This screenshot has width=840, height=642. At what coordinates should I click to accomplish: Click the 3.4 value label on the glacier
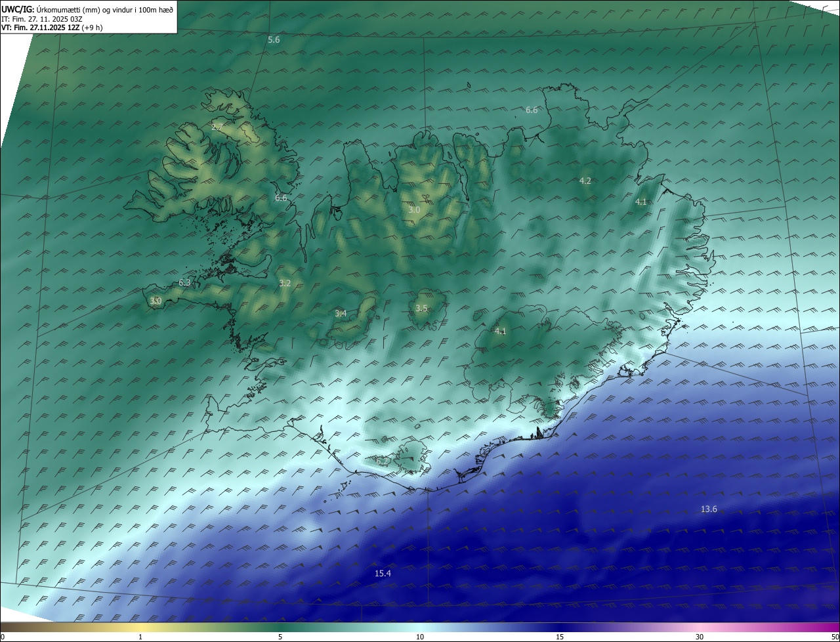[341, 314]
